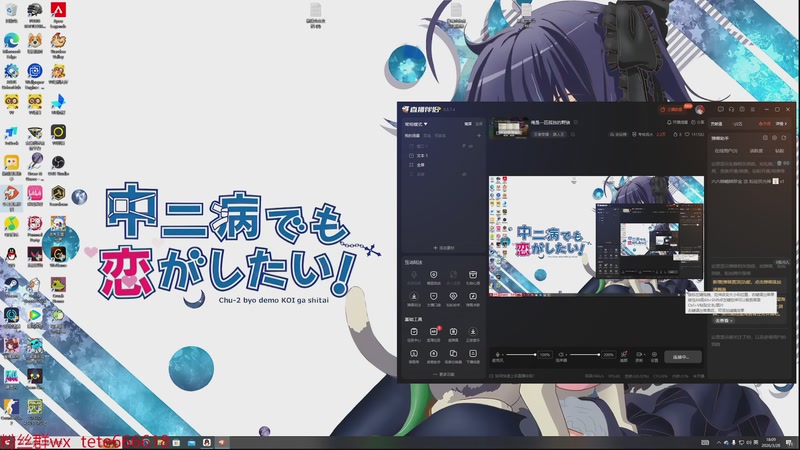Launch OBS Studio from the desktop
Viewport: 800px width, 450px height.
coord(58,165)
